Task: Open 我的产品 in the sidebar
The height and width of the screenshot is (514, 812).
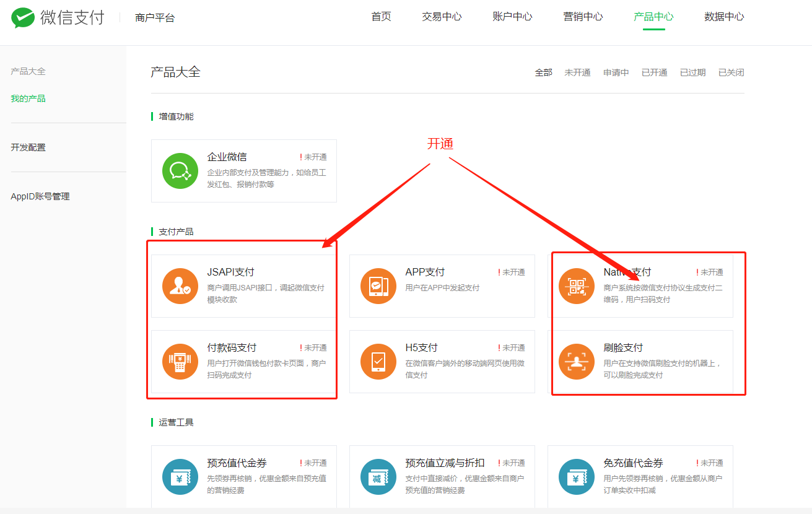Action: coord(28,98)
